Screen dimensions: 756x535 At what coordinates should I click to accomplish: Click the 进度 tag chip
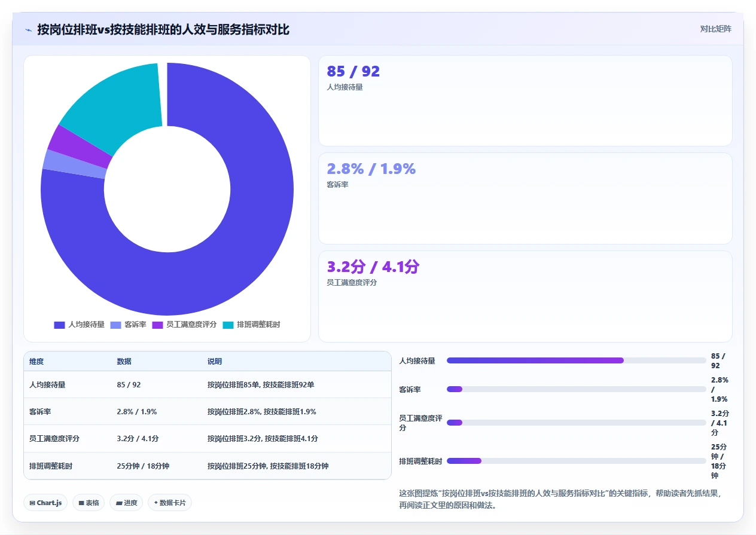click(x=126, y=503)
